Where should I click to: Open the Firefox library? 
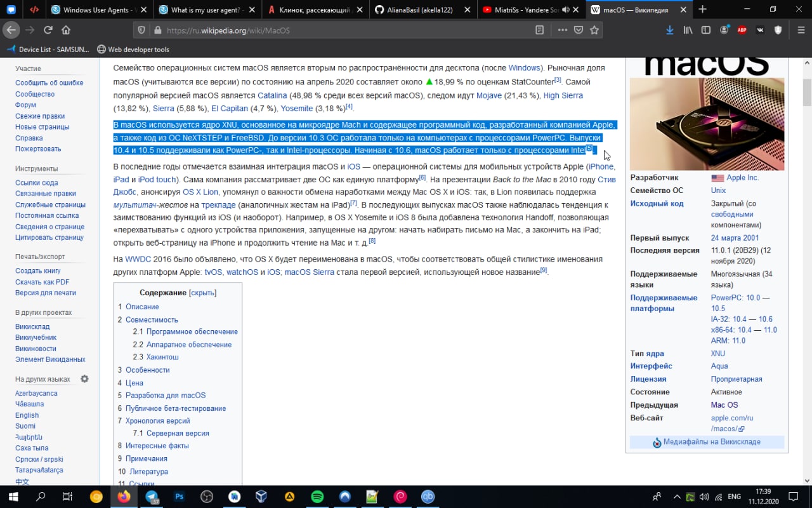pyautogui.click(x=688, y=30)
